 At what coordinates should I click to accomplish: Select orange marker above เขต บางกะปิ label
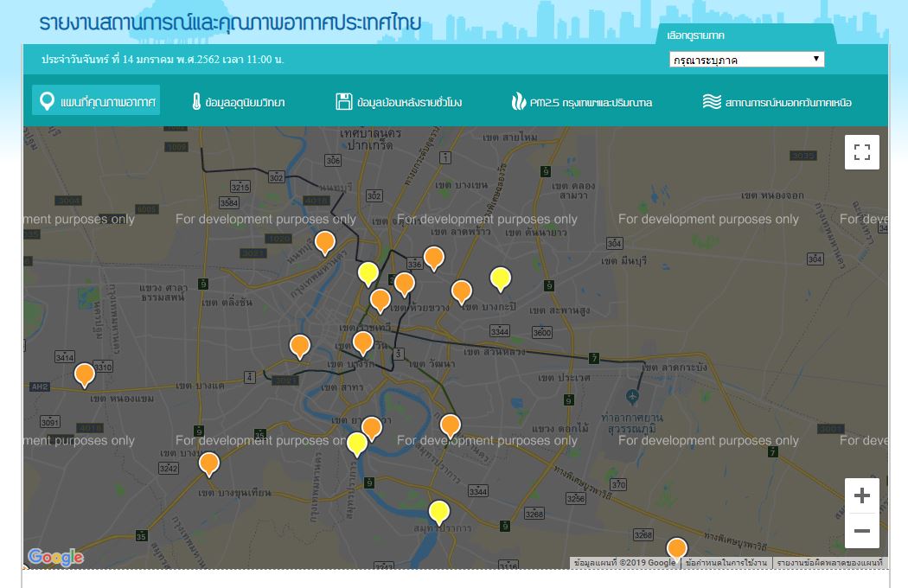tap(462, 292)
